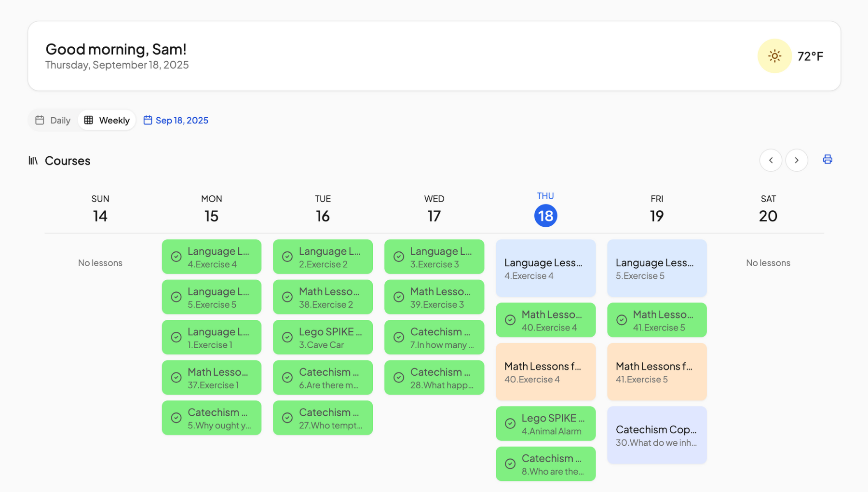
Task: Select the Weekly view tab
Action: [107, 120]
